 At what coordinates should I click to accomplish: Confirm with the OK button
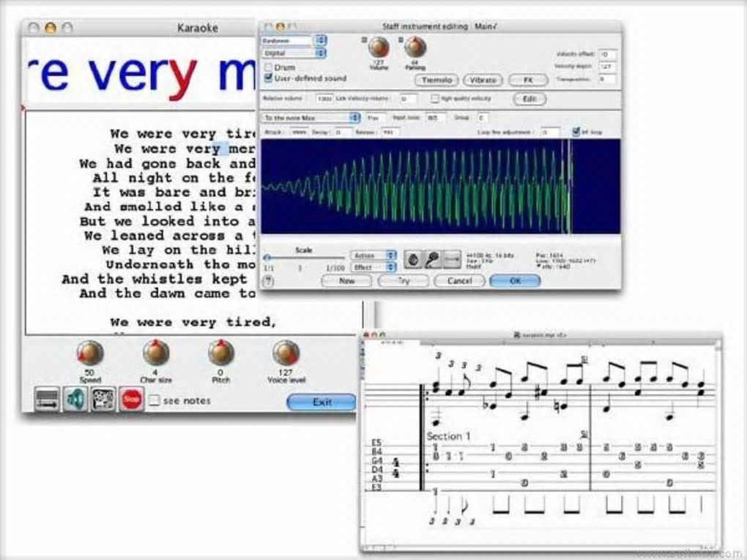click(515, 281)
